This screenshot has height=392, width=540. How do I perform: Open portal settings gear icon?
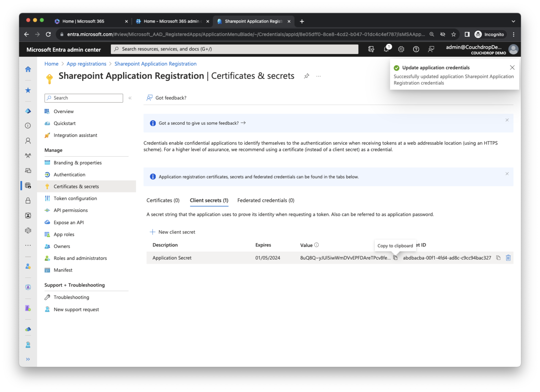point(401,49)
